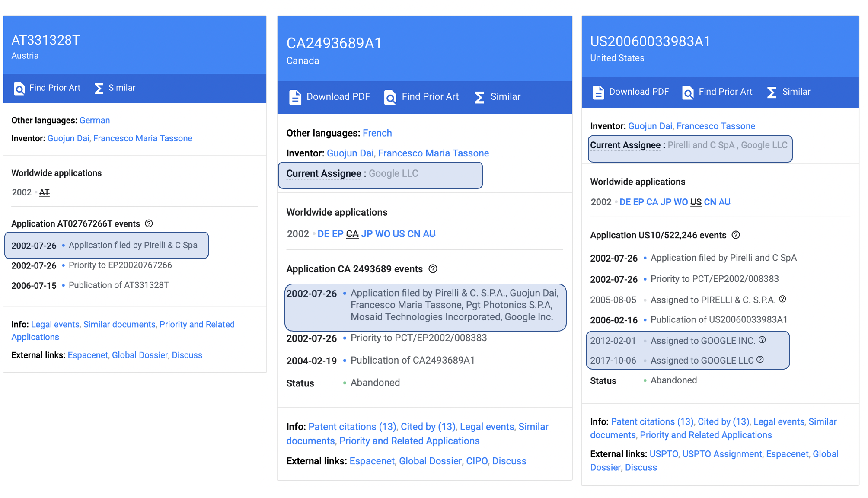Click Find Prior Art icon for CA2493689A1

point(390,97)
